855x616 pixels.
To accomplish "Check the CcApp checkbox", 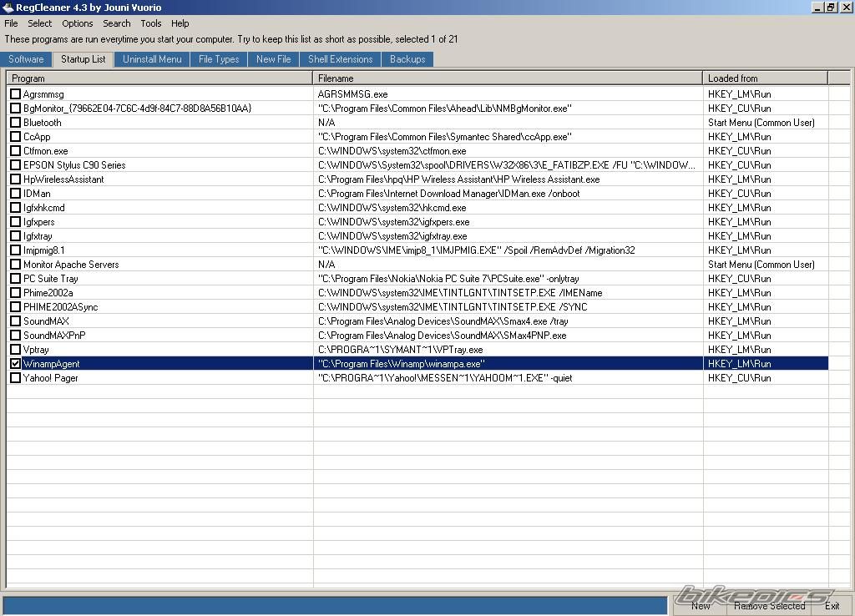I will point(15,137).
